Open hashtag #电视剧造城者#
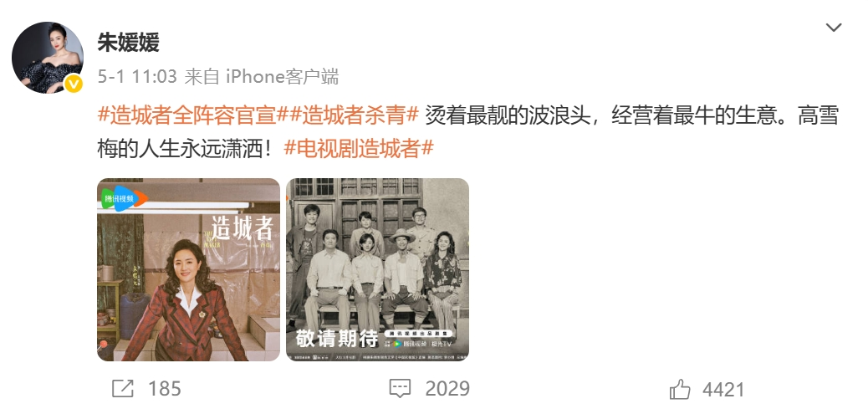The width and height of the screenshot is (868, 414). (358, 149)
